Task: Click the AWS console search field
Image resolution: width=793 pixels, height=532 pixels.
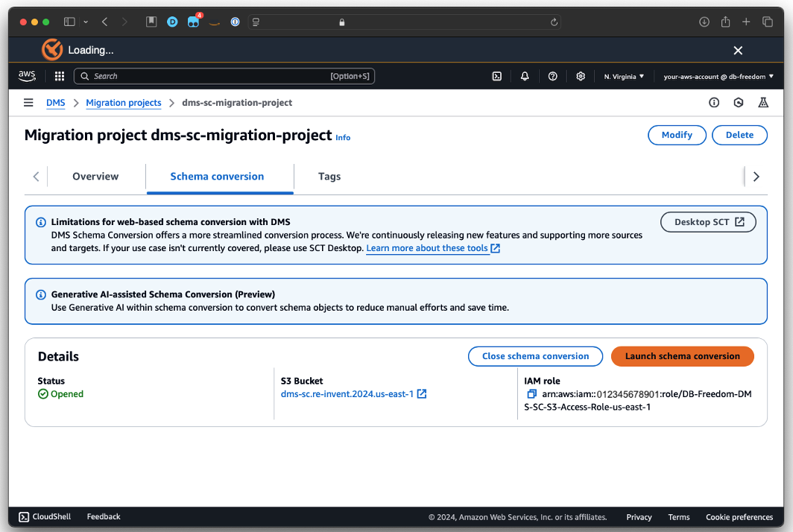Action: pyautogui.click(x=224, y=76)
